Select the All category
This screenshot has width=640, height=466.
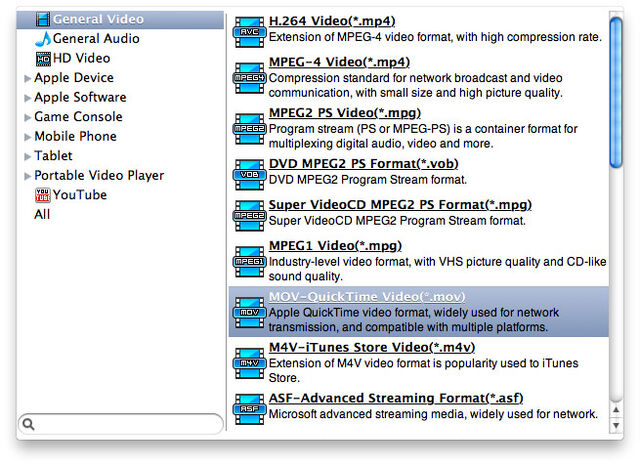coord(42,215)
